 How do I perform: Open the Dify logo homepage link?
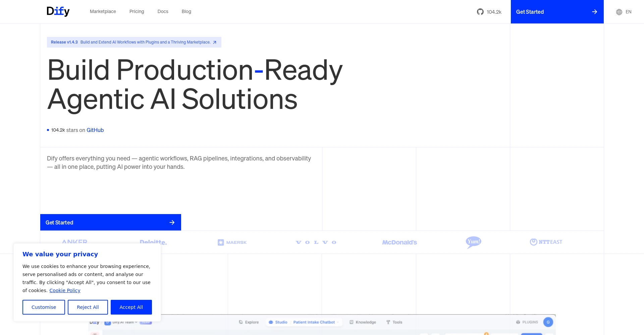pyautogui.click(x=58, y=11)
